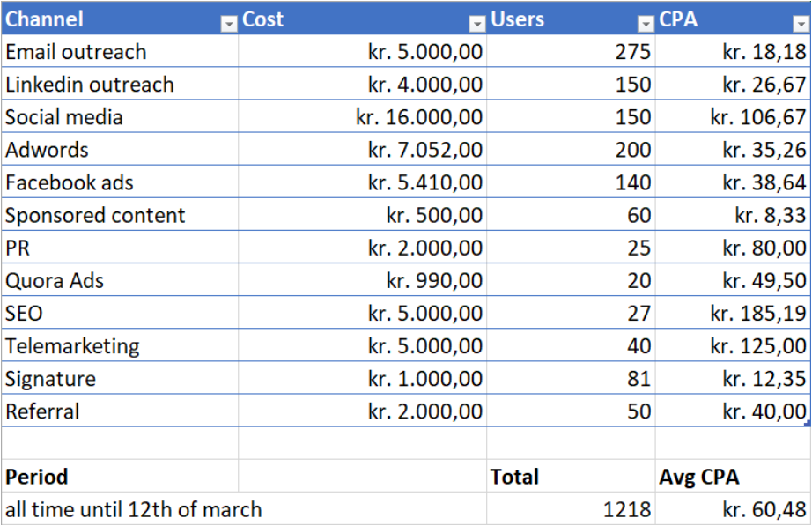Select the Facebook ads cell

(120, 182)
